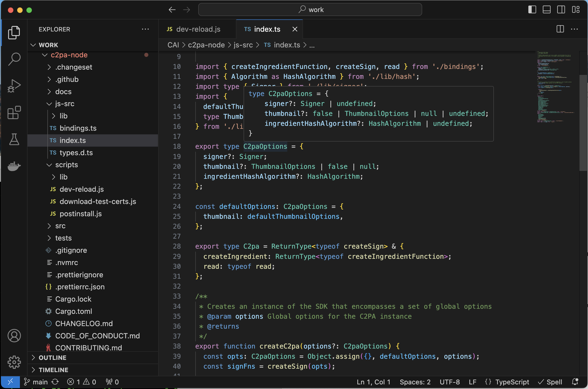Open the main branch picker
Screen dimensions: 588x389
(35, 382)
